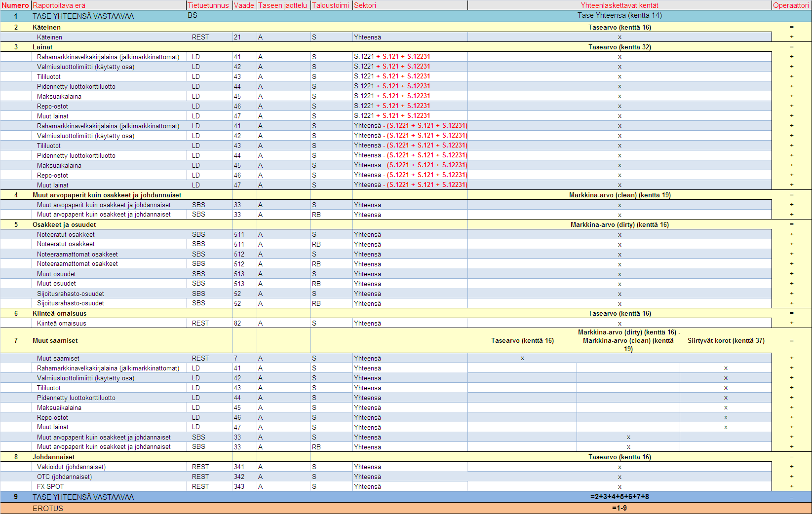Click the Siirtyvät korot (kenttä 37) header cell
Image resolution: width=812 pixels, height=514 pixels.
(726, 340)
